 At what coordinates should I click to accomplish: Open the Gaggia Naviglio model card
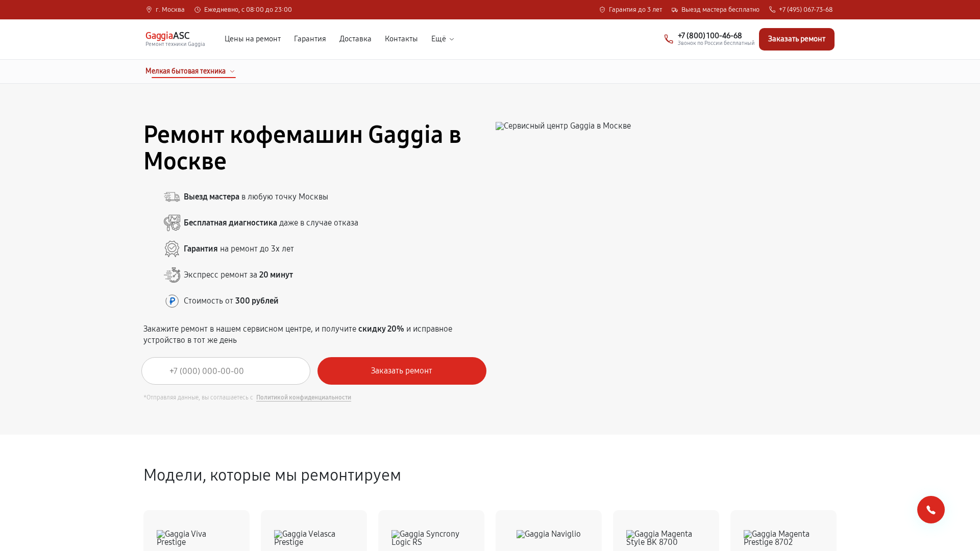pos(549,531)
